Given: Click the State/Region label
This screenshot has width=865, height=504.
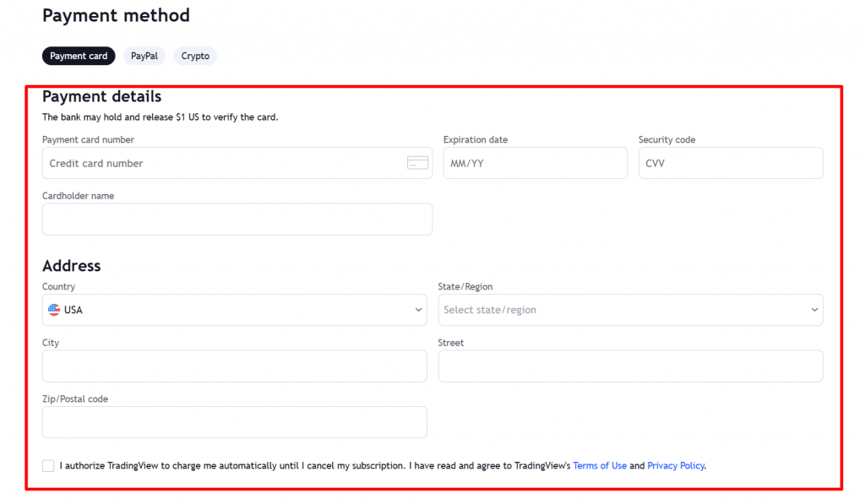Looking at the screenshot, I should [x=465, y=287].
